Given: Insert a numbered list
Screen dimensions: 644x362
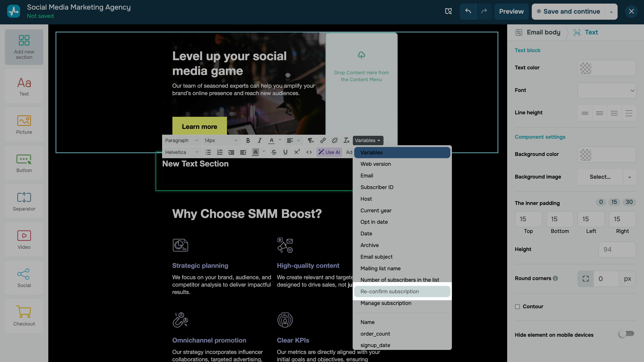Looking at the screenshot, I should click(x=220, y=152).
